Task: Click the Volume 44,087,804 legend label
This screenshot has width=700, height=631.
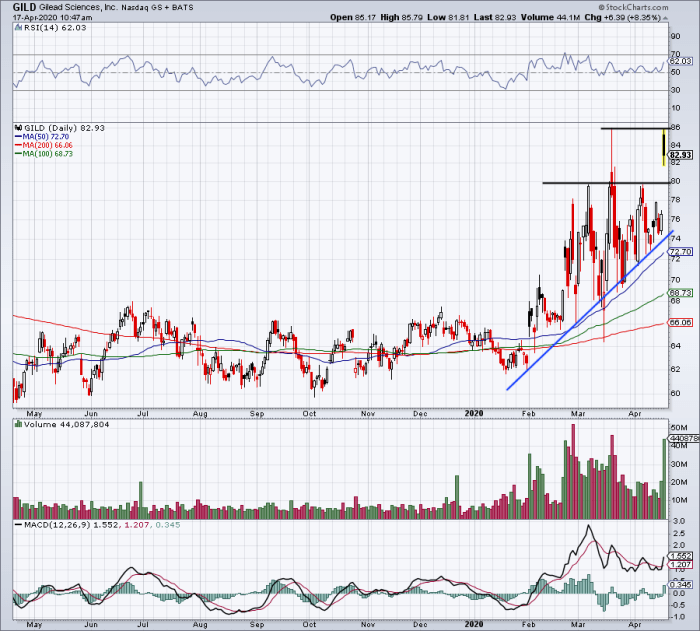Action: click(x=67, y=424)
